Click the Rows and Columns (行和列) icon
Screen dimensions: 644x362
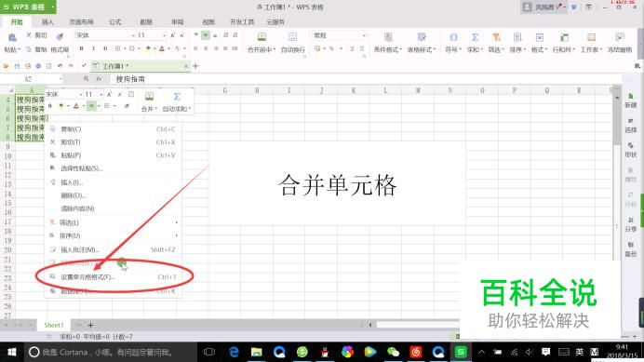[x=565, y=37]
